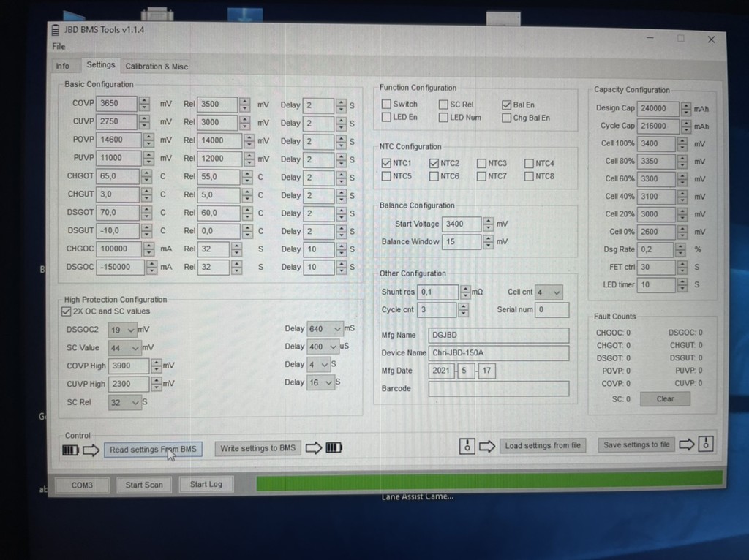749x560 pixels.
Task: Click the JBD BMS Tools title icon
Action: click(x=56, y=30)
